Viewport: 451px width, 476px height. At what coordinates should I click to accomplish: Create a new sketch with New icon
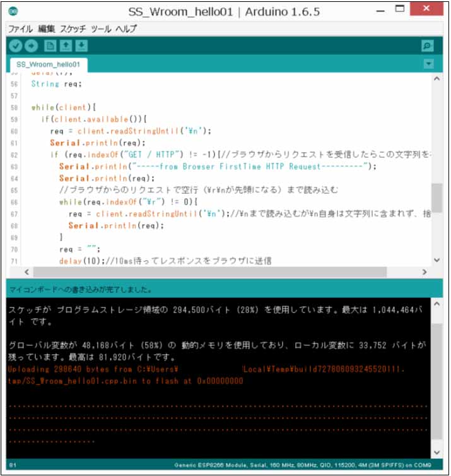click(x=50, y=46)
